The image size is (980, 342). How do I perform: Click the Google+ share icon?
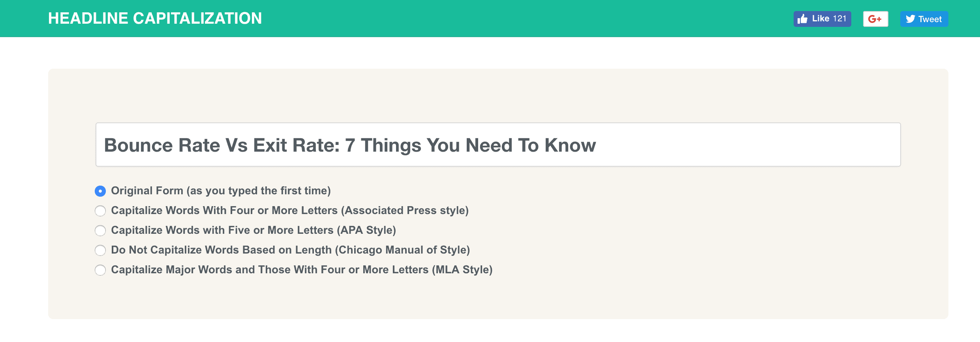[875, 18]
